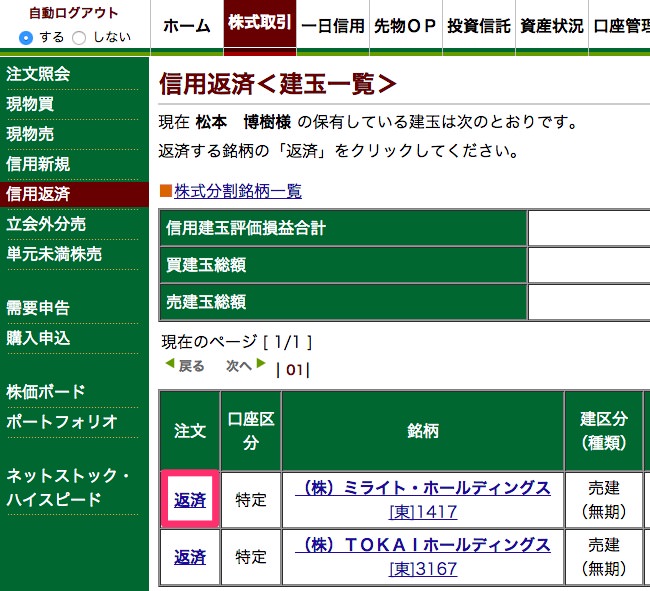Click the 信用返済<建玉一覧> page heading
The width and height of the screenshot is (650, 591).
click(x=277, y=84)
